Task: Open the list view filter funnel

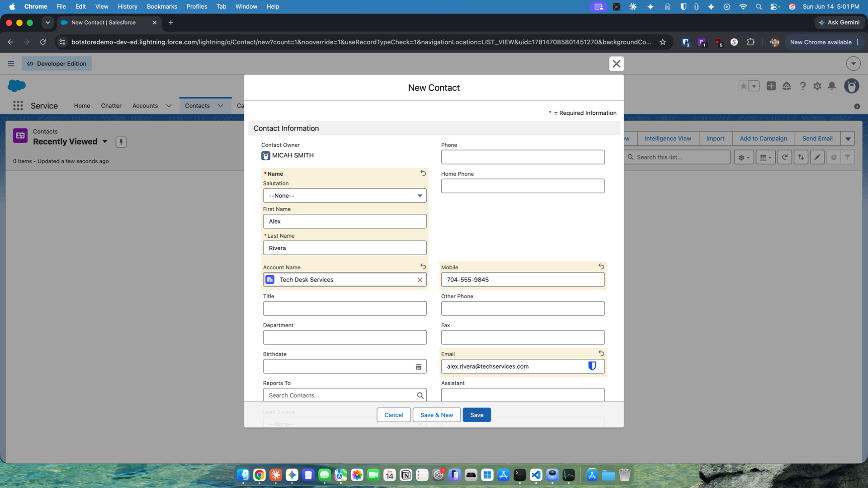Action: click(848, 157)
